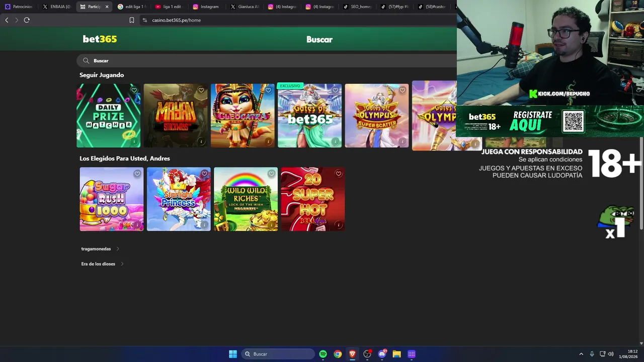The height and width of the screenshot is (362, 644).
Task: Click the Windows taskbar search box
Action: click(x=278, y=354)
